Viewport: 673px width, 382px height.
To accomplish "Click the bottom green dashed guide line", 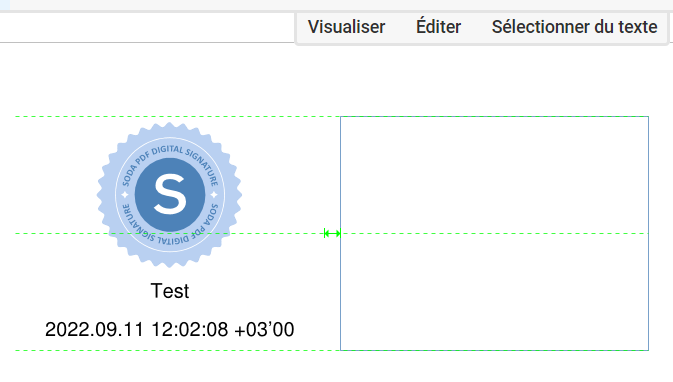I will point(177,350).
